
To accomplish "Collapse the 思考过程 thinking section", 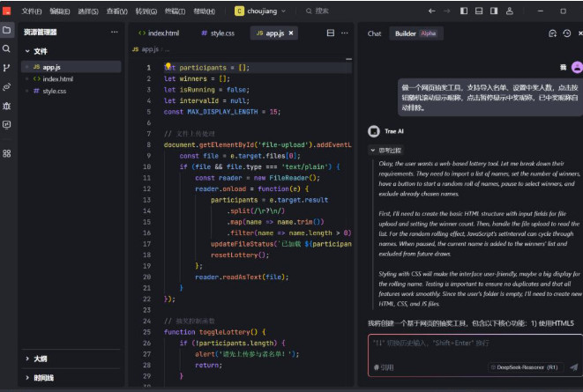I will click(x=386, y=151).
